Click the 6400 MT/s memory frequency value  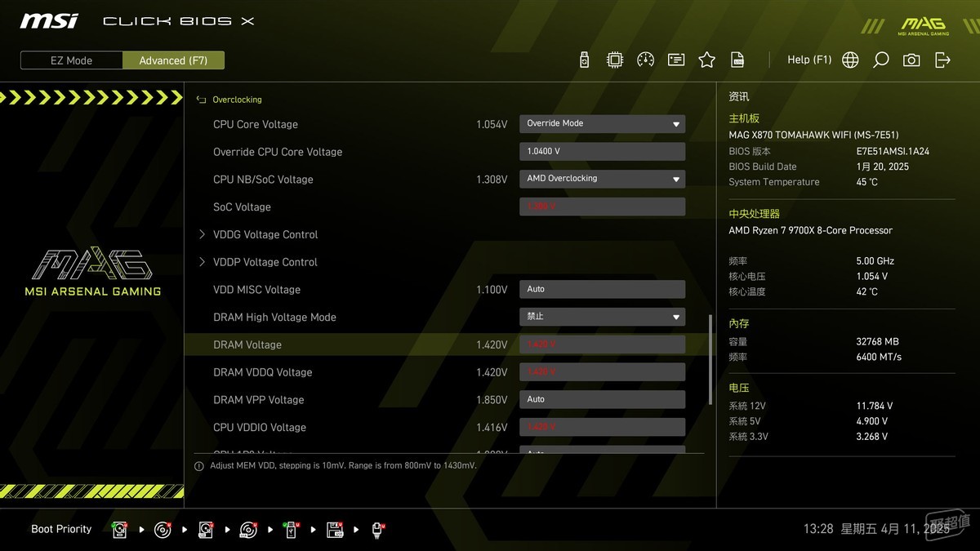point(878,357)
